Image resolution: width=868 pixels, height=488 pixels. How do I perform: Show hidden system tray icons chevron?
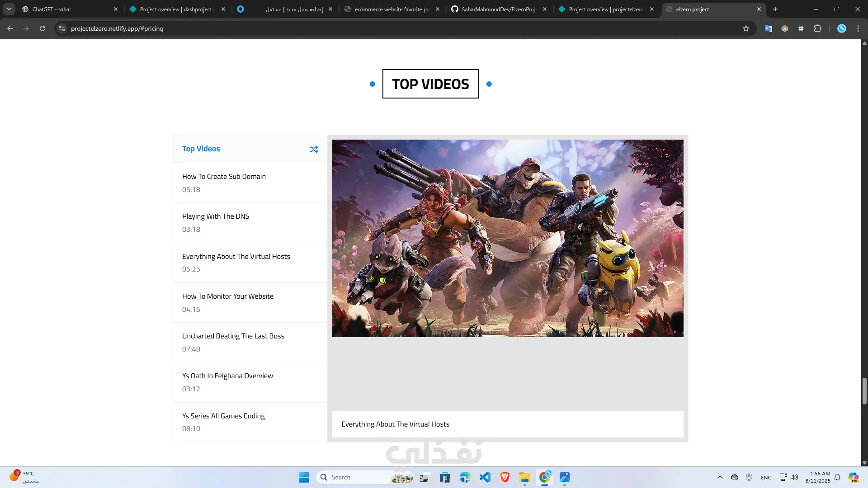click(x=720, y=477)
